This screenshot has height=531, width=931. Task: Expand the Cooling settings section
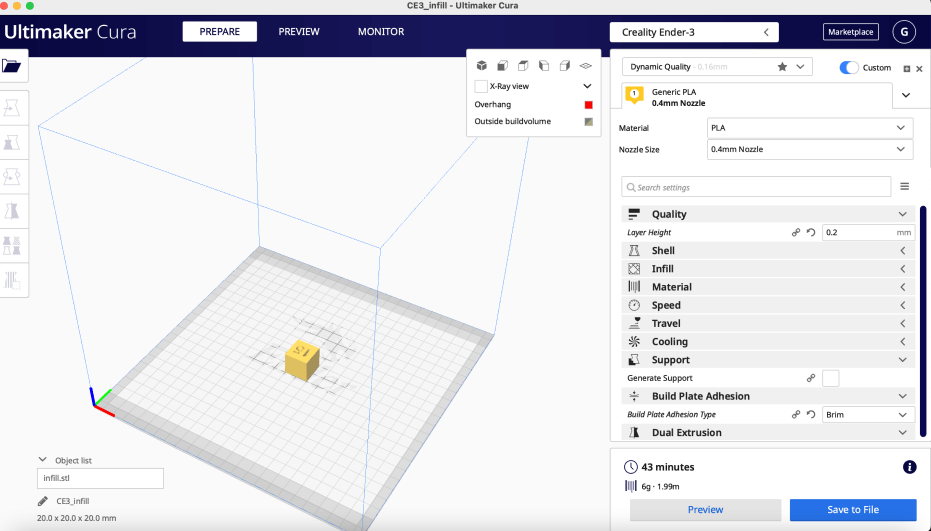tap(768, 342)
